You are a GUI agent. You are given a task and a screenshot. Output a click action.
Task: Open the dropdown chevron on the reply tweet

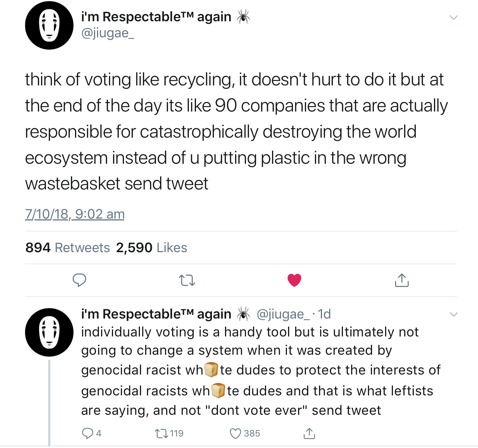point(453,314)
